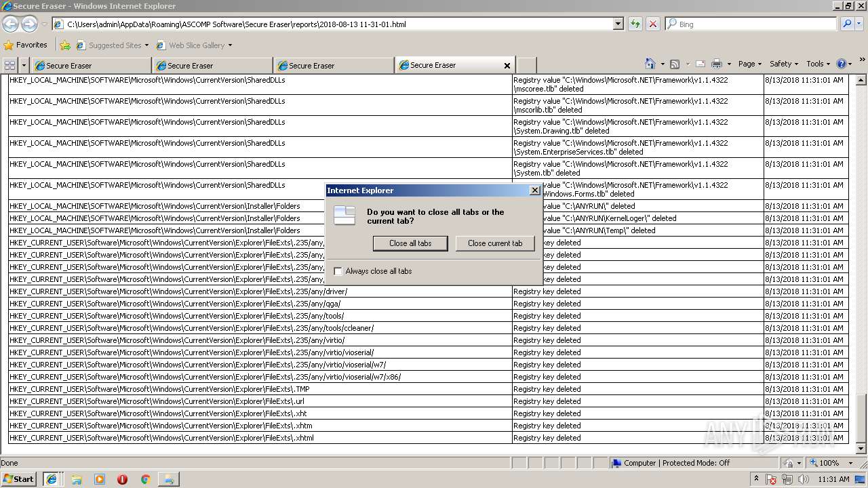
Task: Click the Protected Mode: Off status text
Action: tap(696, 463)
